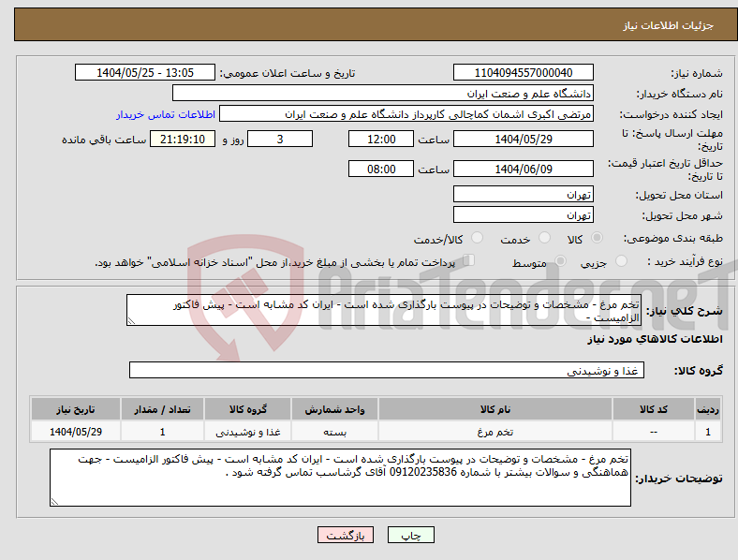Select the خدمت radio button

pyautogui.click(x=544, y=238)
